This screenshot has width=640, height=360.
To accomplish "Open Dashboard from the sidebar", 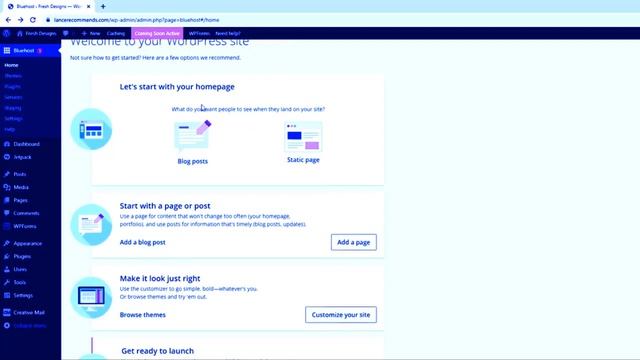I will (27, 144).
